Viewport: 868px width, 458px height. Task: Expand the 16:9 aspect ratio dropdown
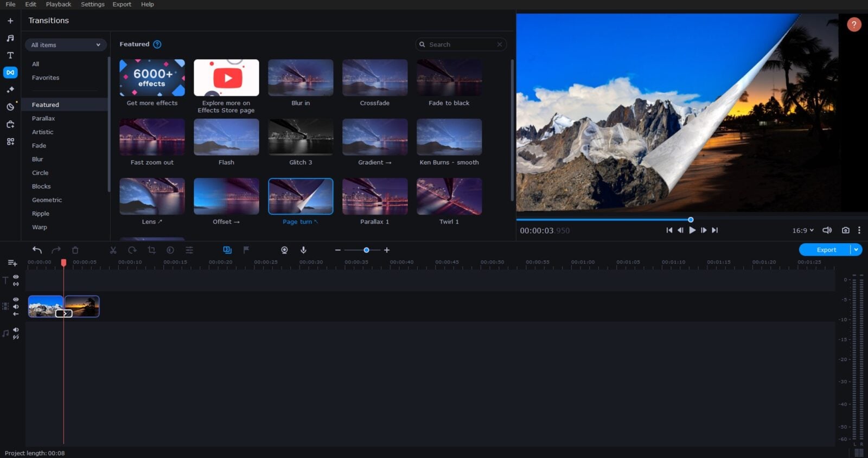coord(803,230)
